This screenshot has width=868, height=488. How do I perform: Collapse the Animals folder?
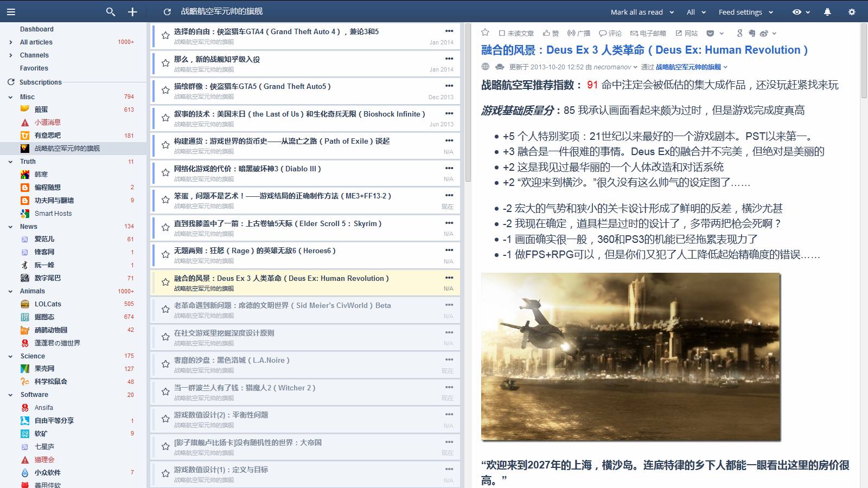click(x=10, y=291)
